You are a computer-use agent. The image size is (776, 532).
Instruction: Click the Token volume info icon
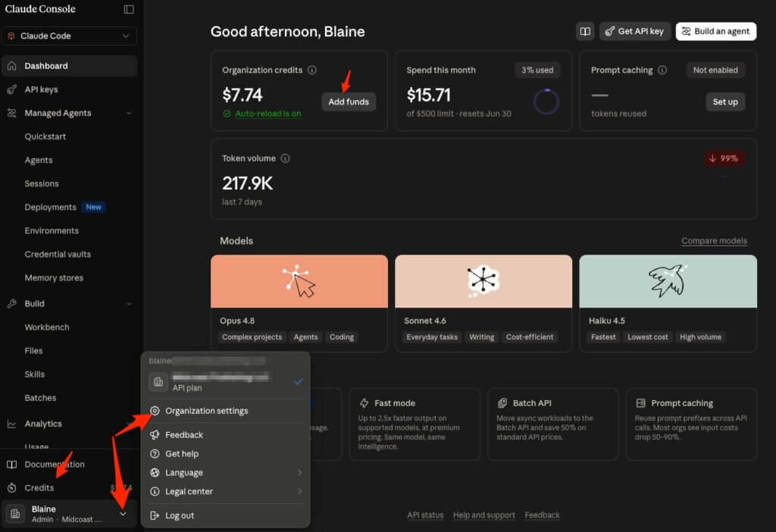[285, 158]
